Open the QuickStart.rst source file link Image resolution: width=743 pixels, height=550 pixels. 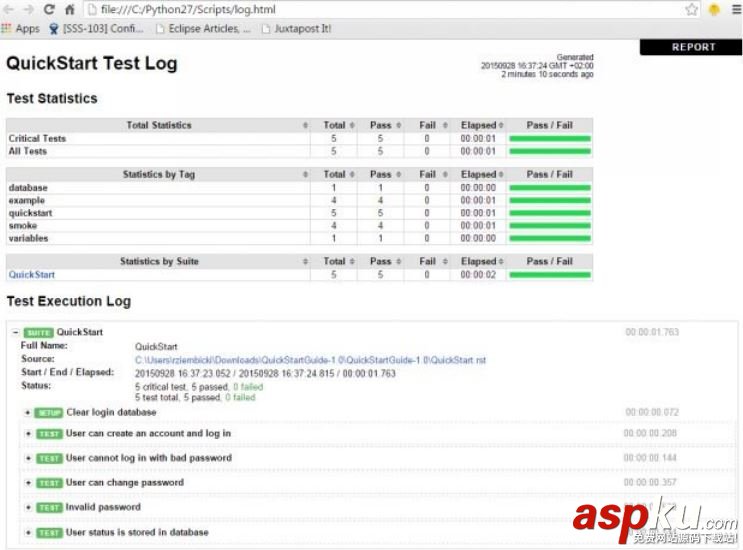(310, 360)
